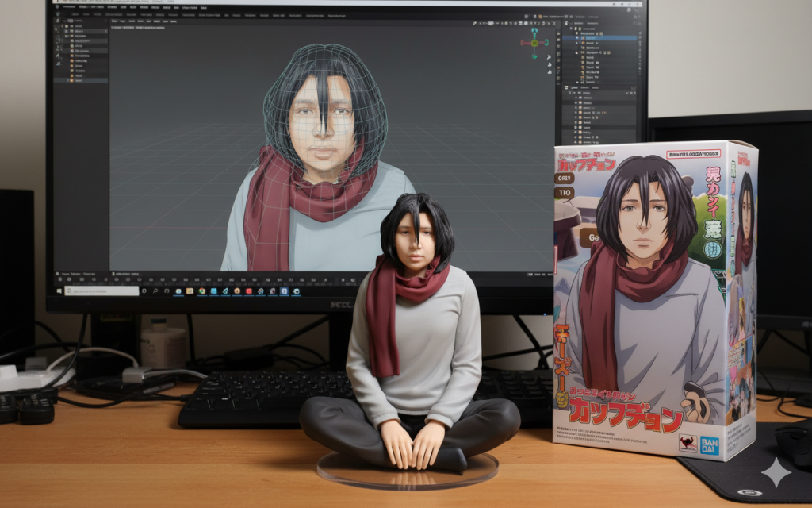Click the red axis handle of the viewport gizmo
This screenshot has width=812, height=508.
523,43
